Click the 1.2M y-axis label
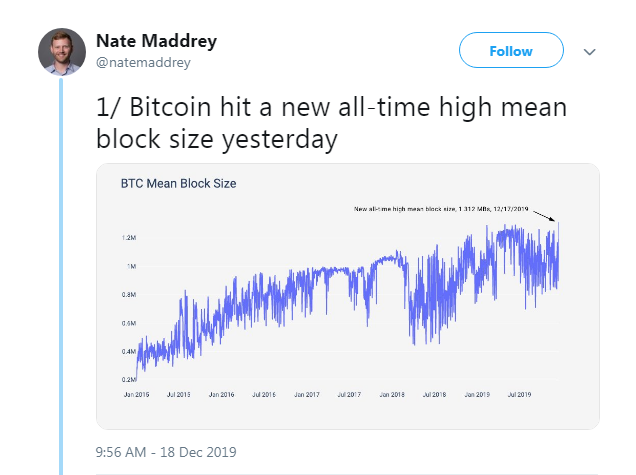 click(x=129, y=238)
